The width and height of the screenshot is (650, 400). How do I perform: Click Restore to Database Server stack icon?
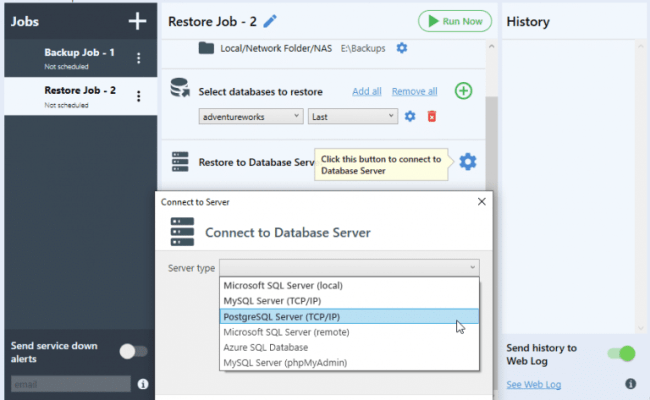click(180, 162)
